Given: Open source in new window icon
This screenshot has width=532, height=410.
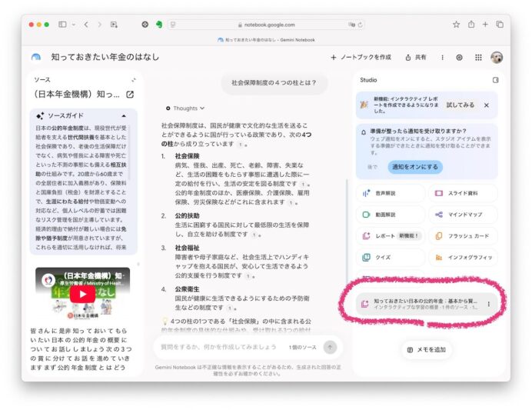Looking at the screenshot, I should (x=130, y=95).
